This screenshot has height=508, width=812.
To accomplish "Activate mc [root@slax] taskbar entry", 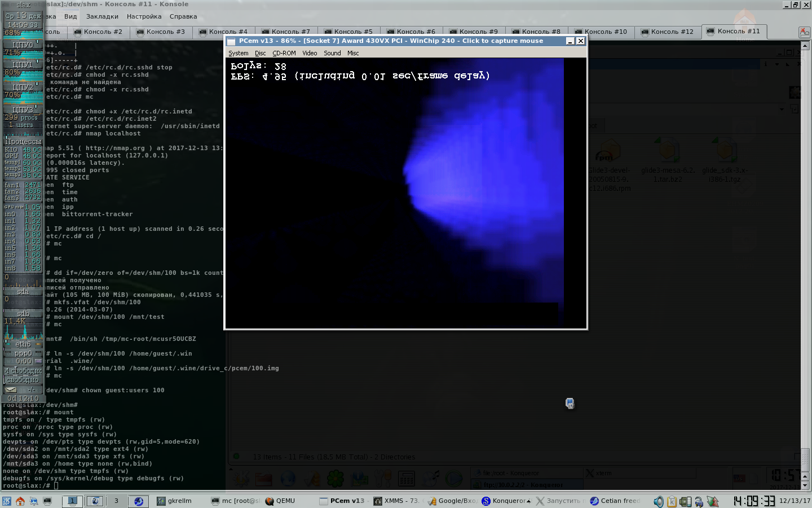I will 235,501.
